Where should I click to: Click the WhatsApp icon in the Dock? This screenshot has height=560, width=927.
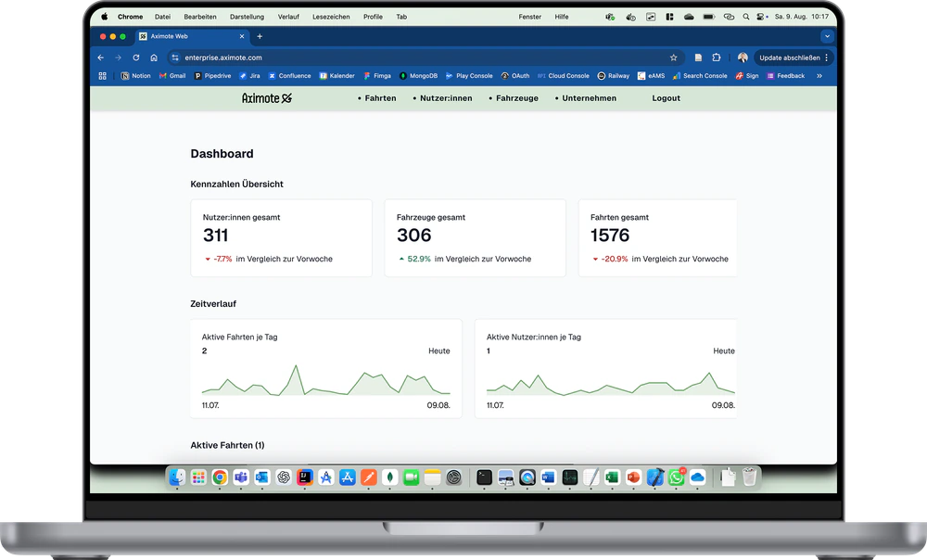[675, 477]
